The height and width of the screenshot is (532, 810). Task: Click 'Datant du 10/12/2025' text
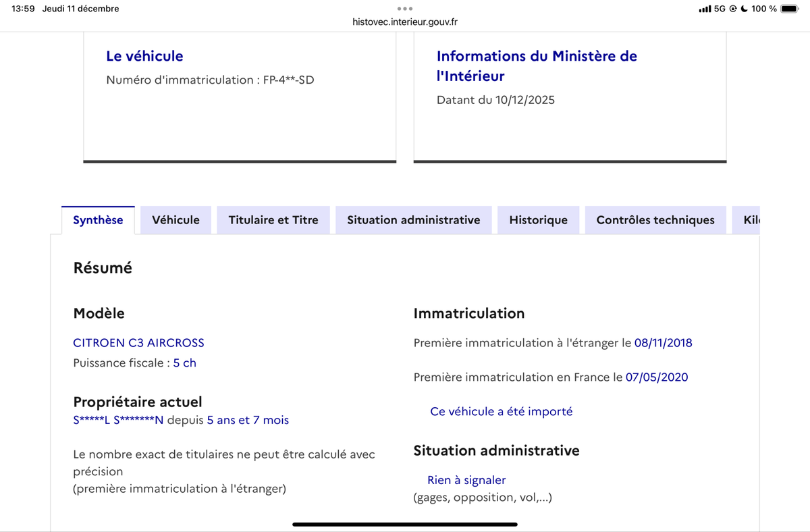(495, 100)
